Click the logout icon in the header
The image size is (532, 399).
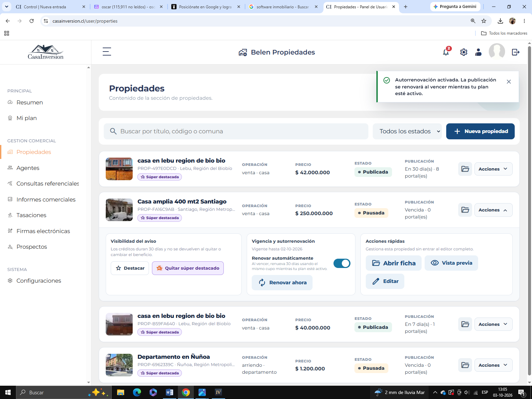point(515,52)
